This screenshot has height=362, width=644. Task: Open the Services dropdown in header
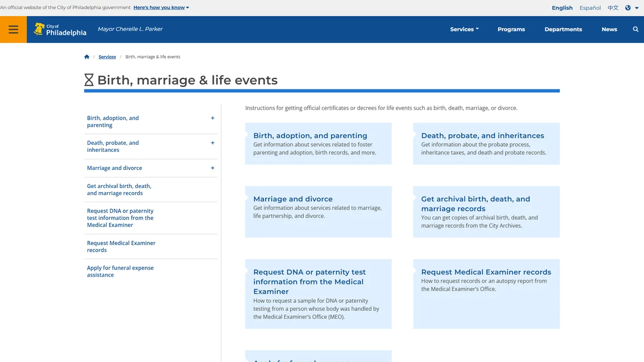(x=464, y=29)
